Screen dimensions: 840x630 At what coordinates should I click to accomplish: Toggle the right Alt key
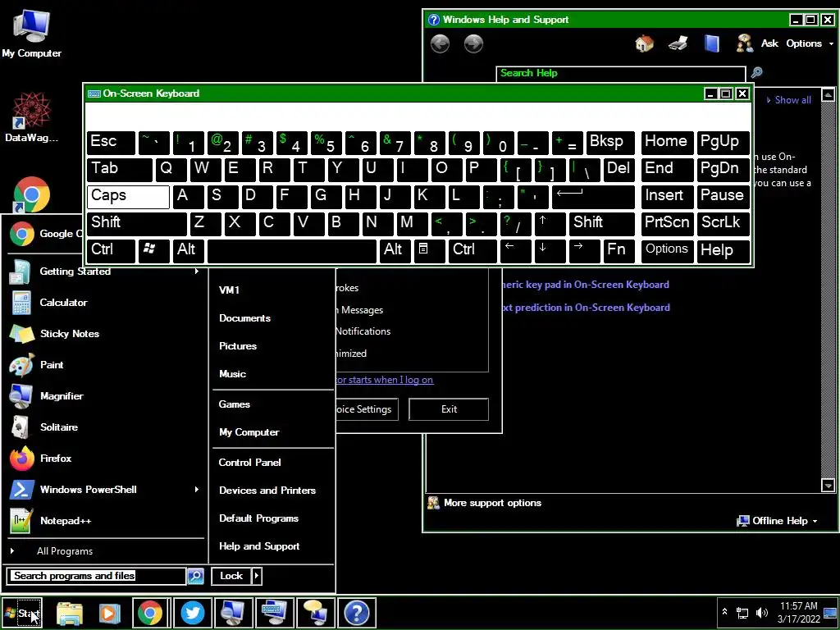(x=395, y=250)
